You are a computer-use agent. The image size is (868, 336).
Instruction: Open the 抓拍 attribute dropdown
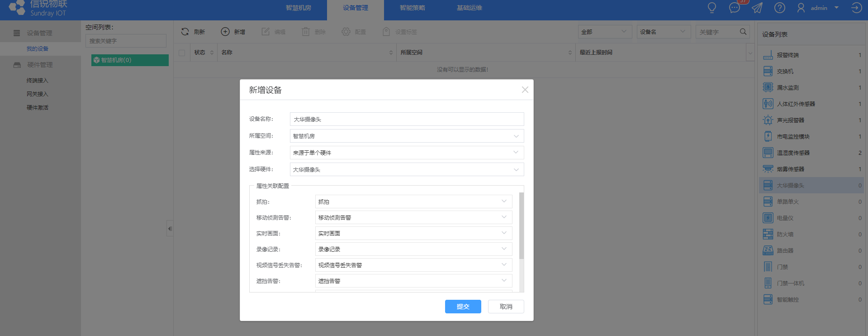coord(413,202)
